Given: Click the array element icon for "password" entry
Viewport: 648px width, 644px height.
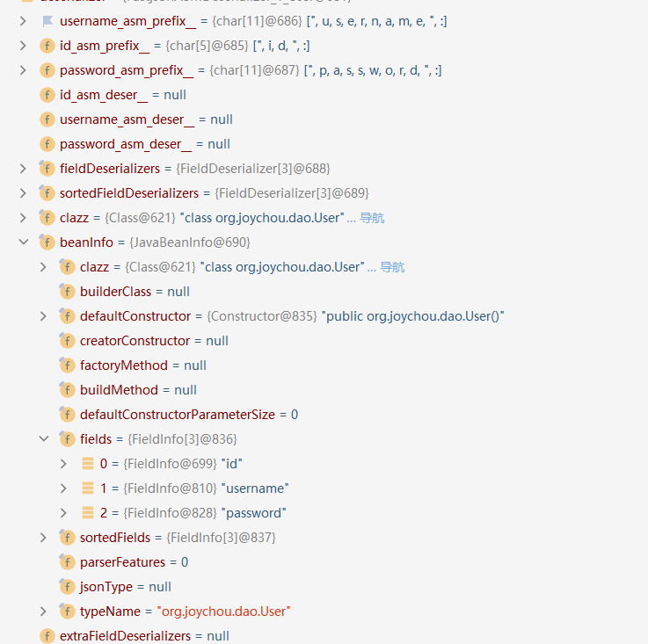Looking at the screenshot, I should [x=87, y=512].
